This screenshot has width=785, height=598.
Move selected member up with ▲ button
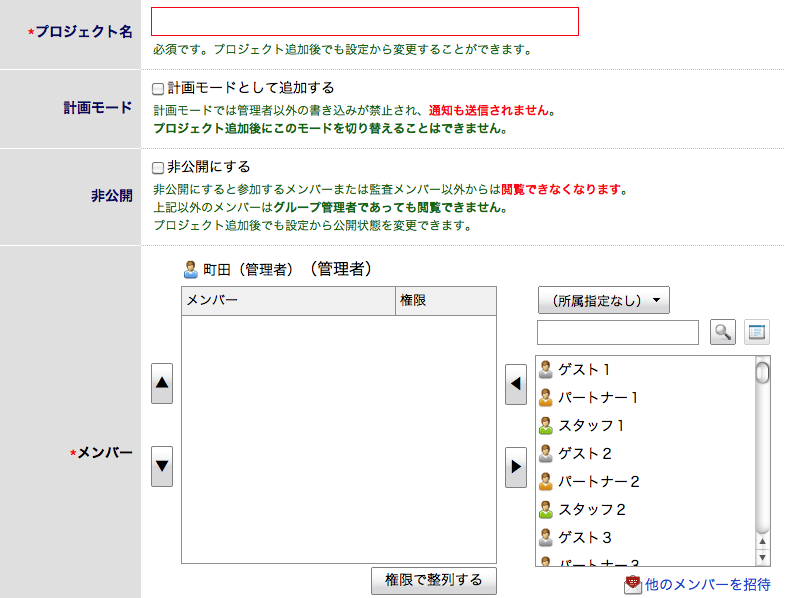162,383
